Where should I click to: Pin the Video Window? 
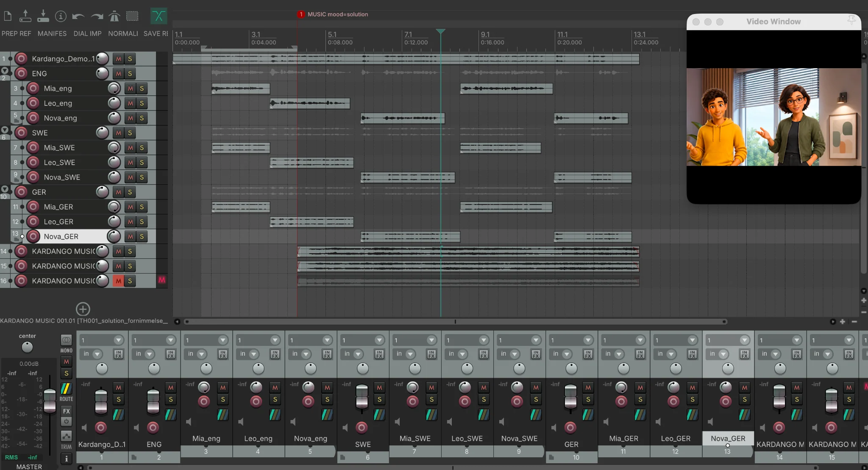(x=851, y=20)
